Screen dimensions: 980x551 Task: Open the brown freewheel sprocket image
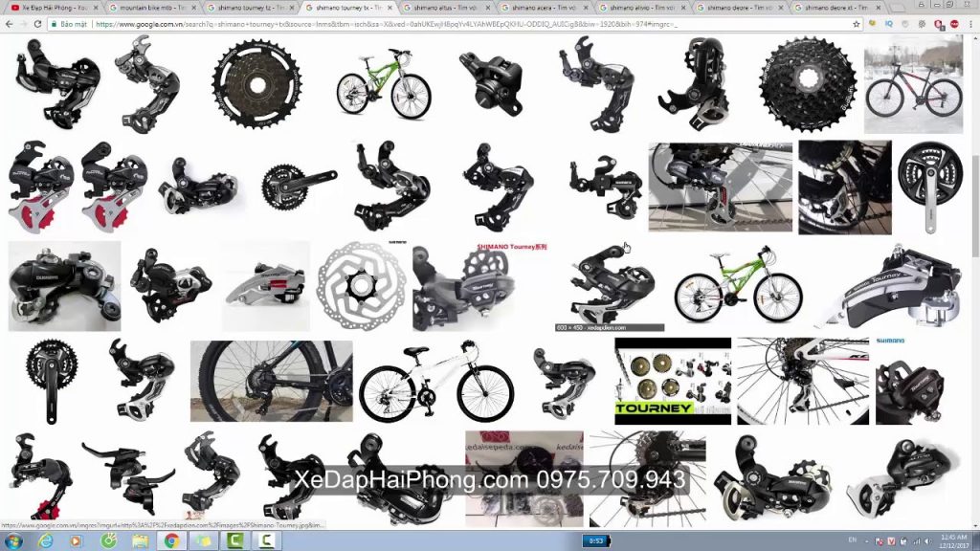point(256,84)
